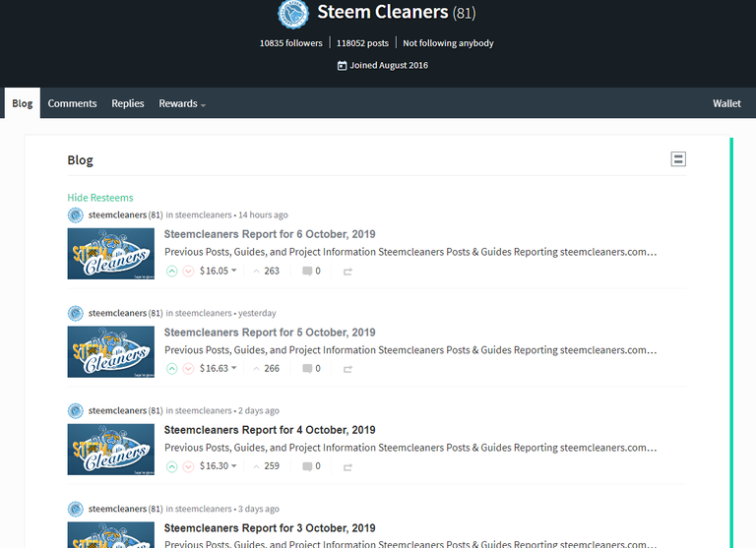Open Steemcleaners Report for 5 October, 2019
This screenshot has width=756, height=548.
pos(270,333)
